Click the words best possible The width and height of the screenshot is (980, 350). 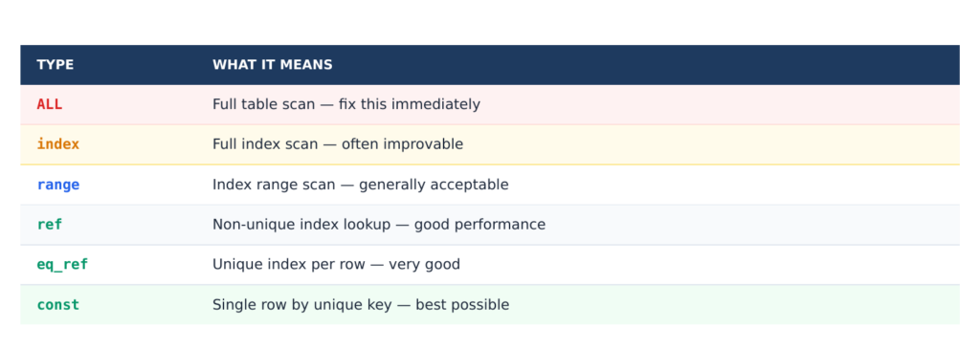[462, 305]
